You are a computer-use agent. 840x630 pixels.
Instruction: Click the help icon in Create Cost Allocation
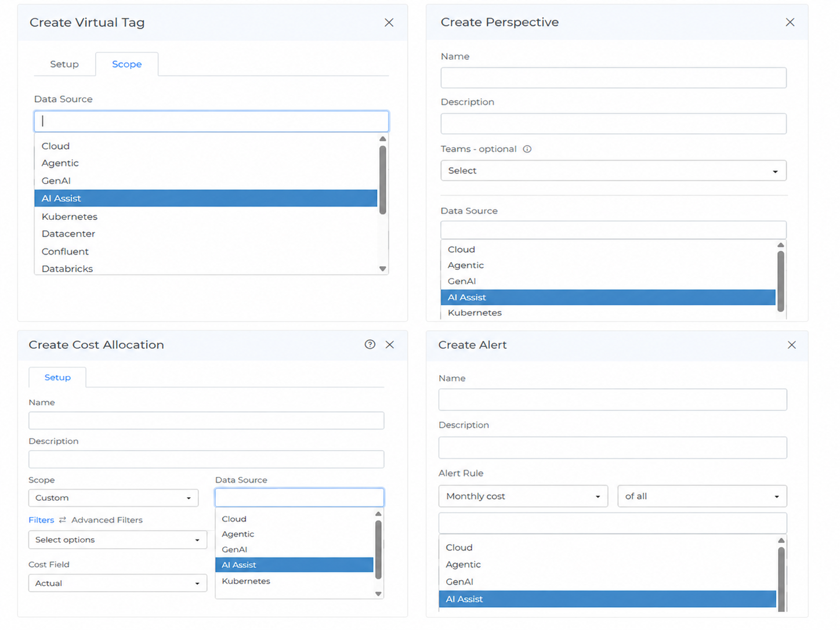pyautogui.click(x=370, y=345)
